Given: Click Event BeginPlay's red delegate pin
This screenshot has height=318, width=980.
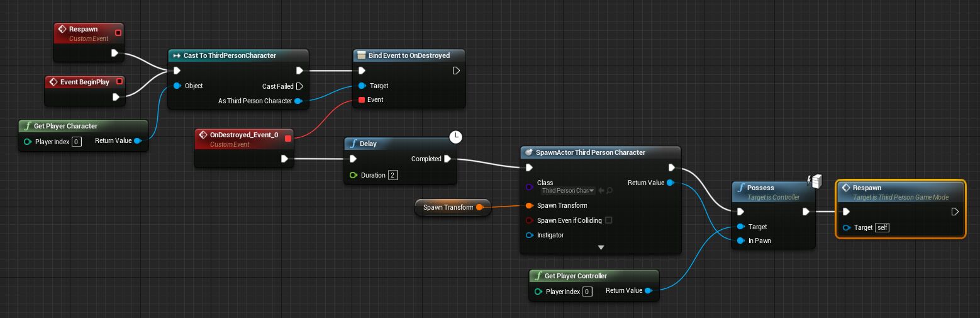Looking at the screenshot, I should click(x=120, y=82).
